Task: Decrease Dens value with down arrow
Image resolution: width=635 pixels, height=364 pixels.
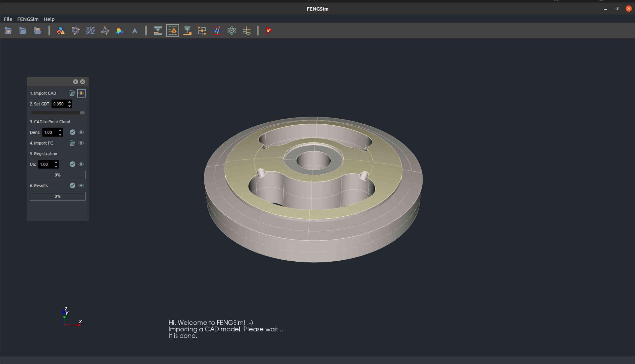Action: (60, 134)
